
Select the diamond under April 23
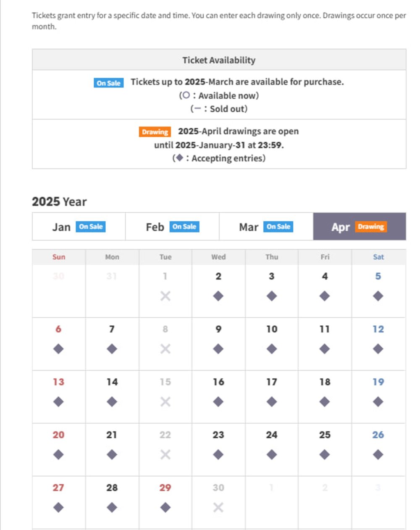218,455
